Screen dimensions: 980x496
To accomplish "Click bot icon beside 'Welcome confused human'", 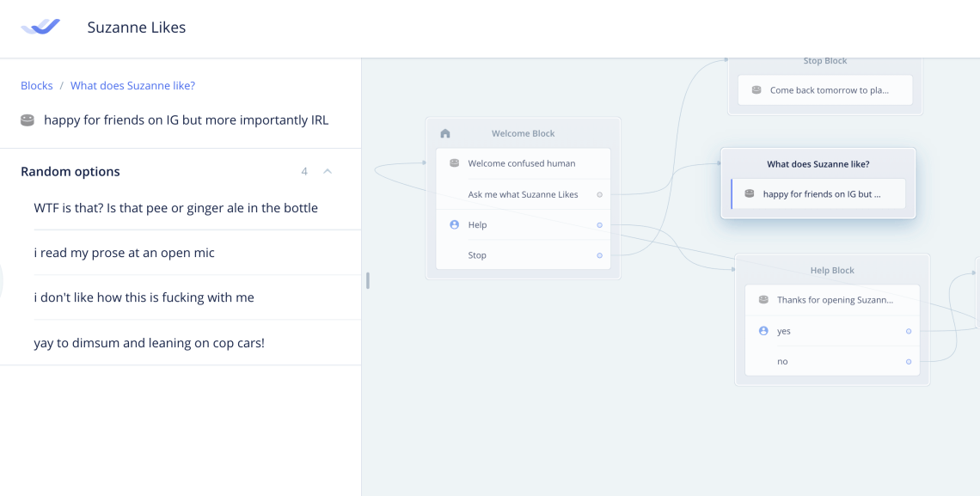I will point(455,163).
